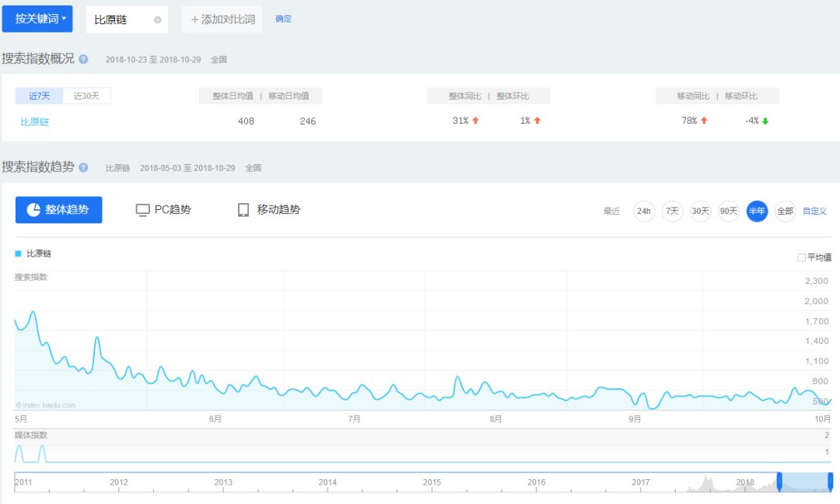Open the help icon beside 搜索指数概况
The image size is (840, 504).
pyautogui.click(x=83, y=59)
